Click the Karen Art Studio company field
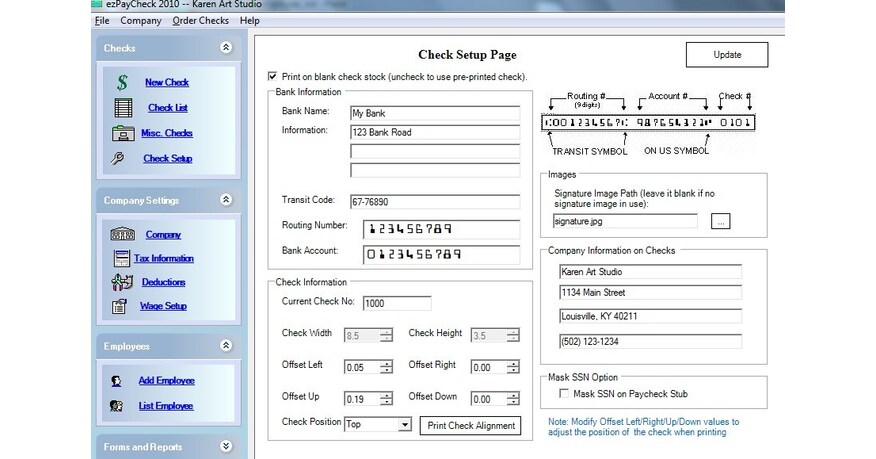 650,272
